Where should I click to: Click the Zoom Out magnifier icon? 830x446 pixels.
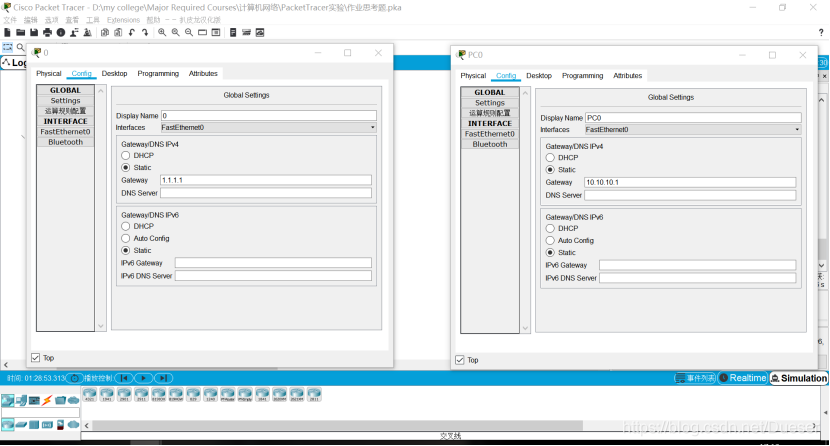pyautogui.click(x=189, y=32)
